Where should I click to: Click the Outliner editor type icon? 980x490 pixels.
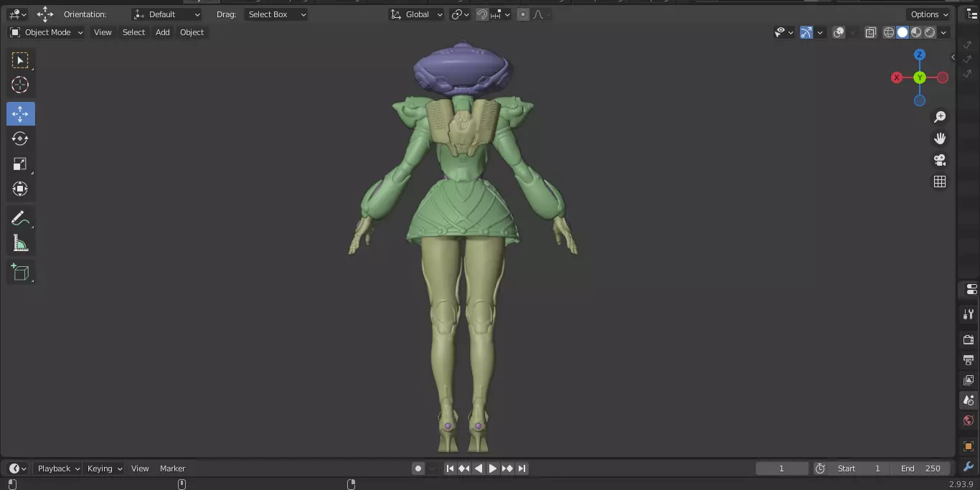(972, 14)
